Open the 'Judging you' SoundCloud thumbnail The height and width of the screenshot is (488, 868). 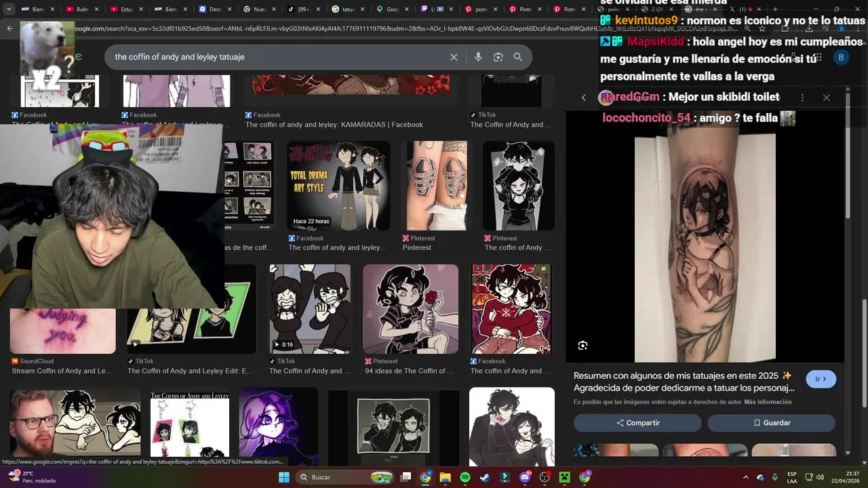[63, 331]
